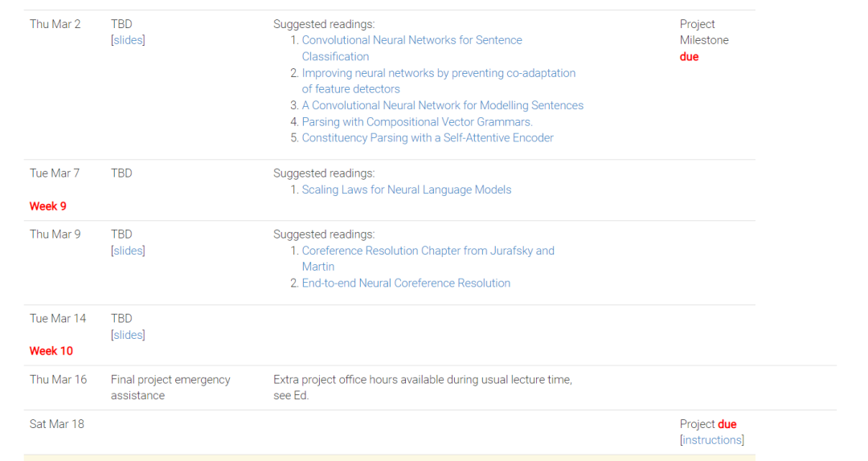Click the Sat Mar 18 Project due text

pos(708,424)
